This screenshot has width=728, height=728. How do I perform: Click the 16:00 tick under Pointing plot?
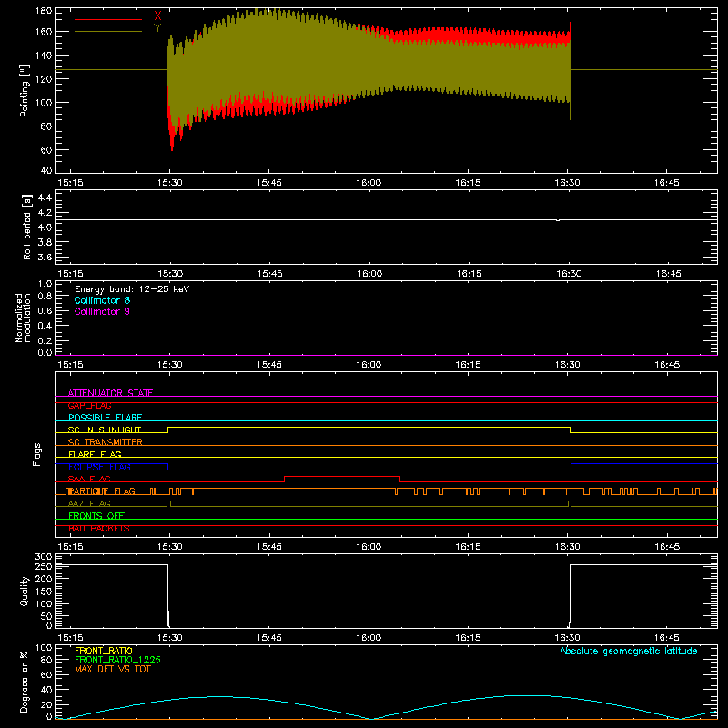click(369, 183)
